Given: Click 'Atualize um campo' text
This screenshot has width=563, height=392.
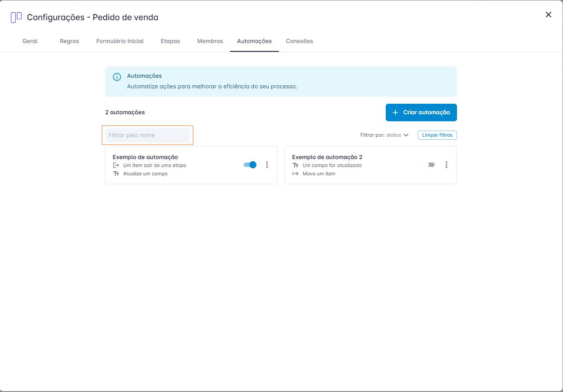Looking at the screenshot, I should pyautogui.click(x=145, y=174).
